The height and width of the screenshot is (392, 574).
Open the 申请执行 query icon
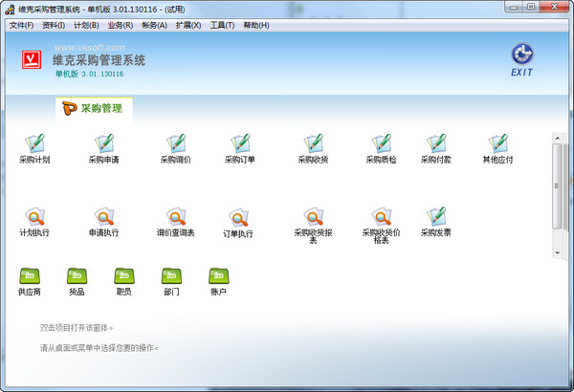[x=104, y=222]
